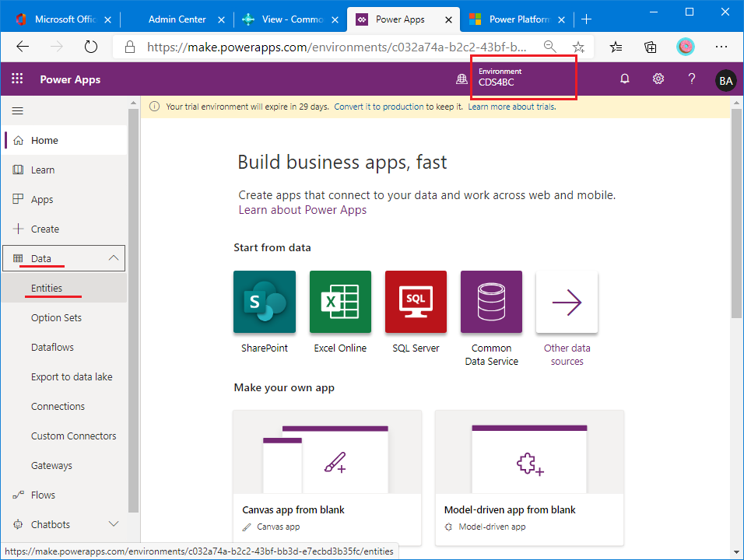
Task: Click Learn more about trials link
Action: tap(512, 107)
